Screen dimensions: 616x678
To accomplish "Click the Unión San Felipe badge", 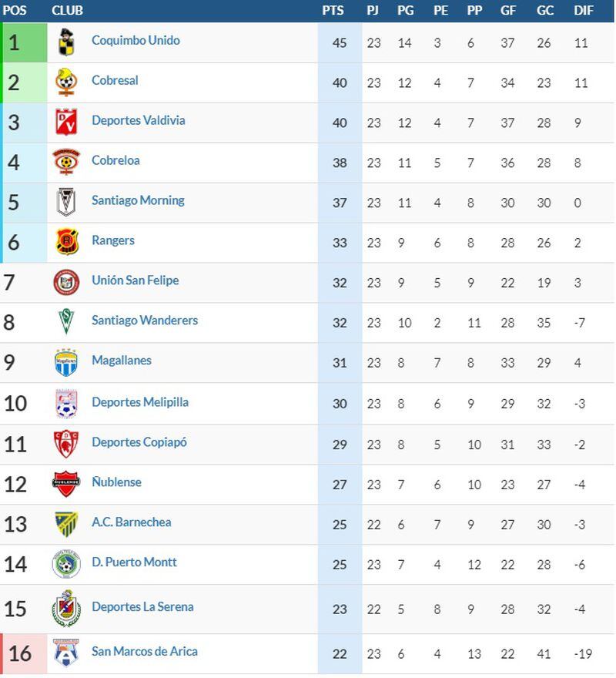I will click(x=66, y=282).
